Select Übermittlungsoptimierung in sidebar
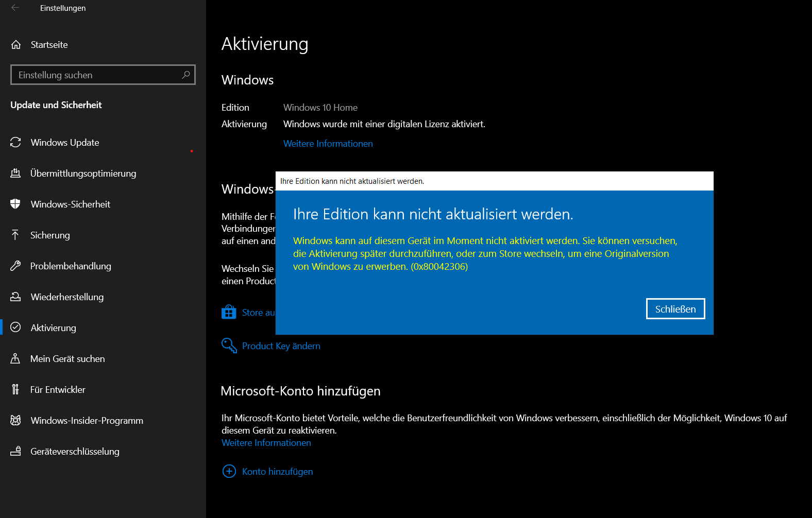This screenshot has width=812, height=518. pos(103,173)
